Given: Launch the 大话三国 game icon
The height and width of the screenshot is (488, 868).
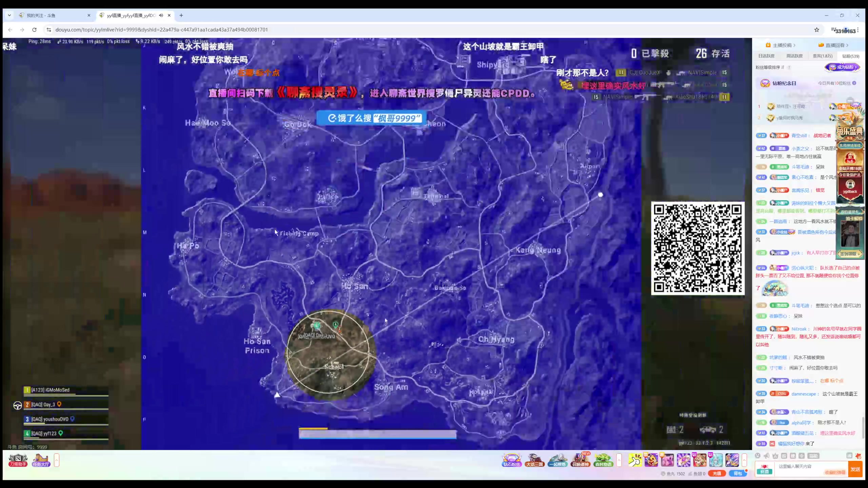Looking at the screenshot, I should pyautogui.click(x=535, y=460).
